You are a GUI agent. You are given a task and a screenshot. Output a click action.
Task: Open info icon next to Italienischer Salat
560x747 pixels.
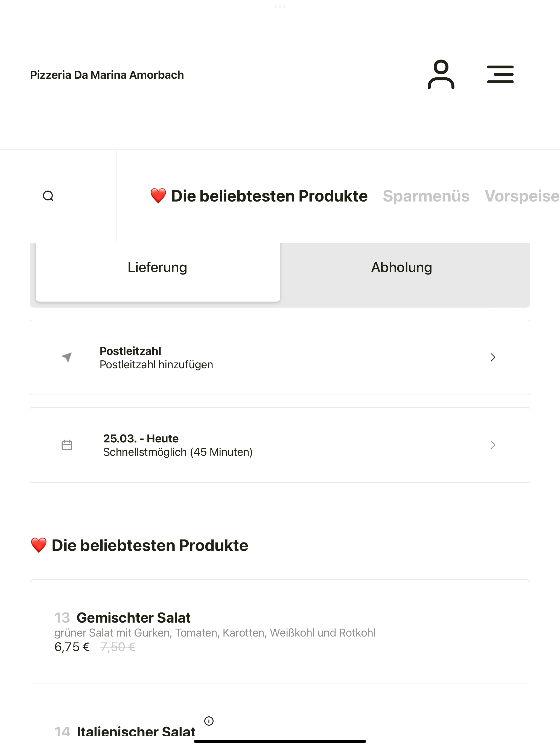click(209, 721)
